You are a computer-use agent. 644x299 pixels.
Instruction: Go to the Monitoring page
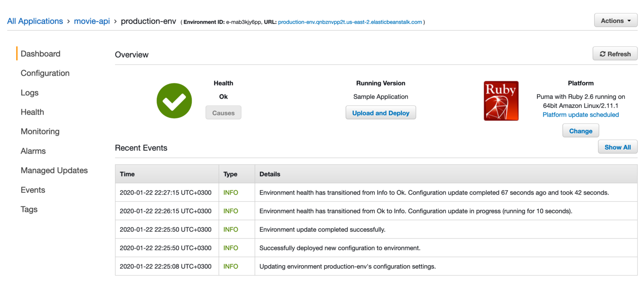tap(40, 131)
